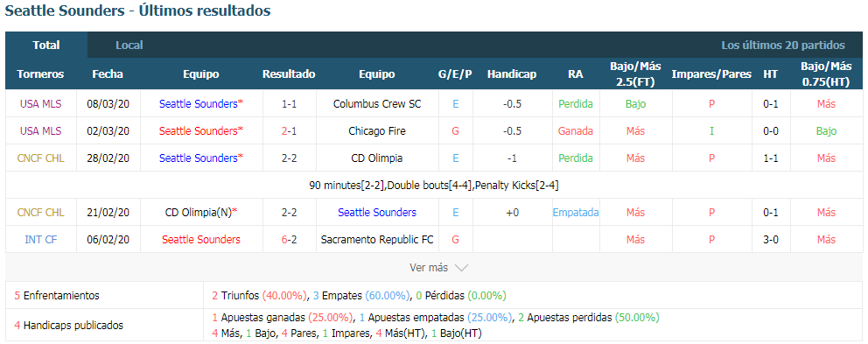Click INT CF tournament label
This screenshot has height=344, width=868.
click(41, 240)
